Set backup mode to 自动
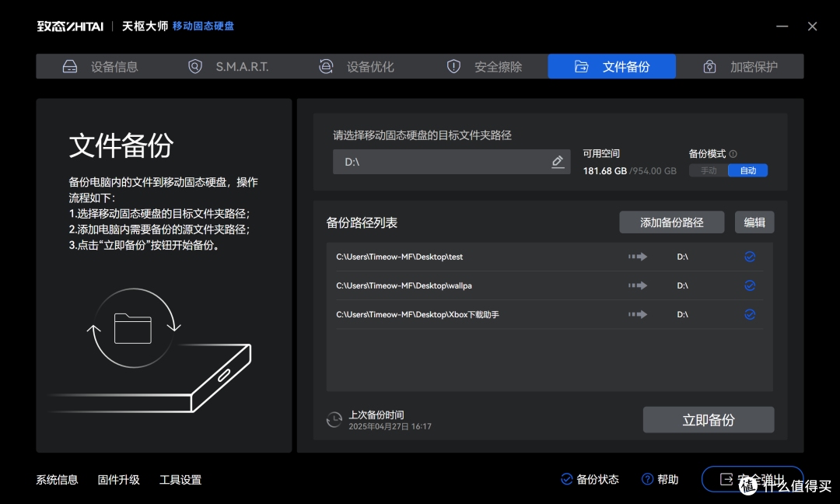 click(x=748, y=170)
